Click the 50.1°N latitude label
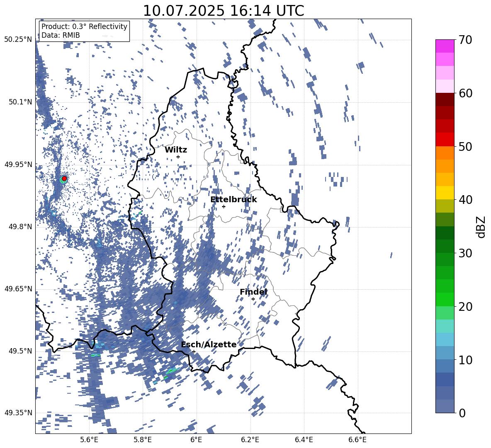Viewport: 491px width, 448px height. point(21,102)
